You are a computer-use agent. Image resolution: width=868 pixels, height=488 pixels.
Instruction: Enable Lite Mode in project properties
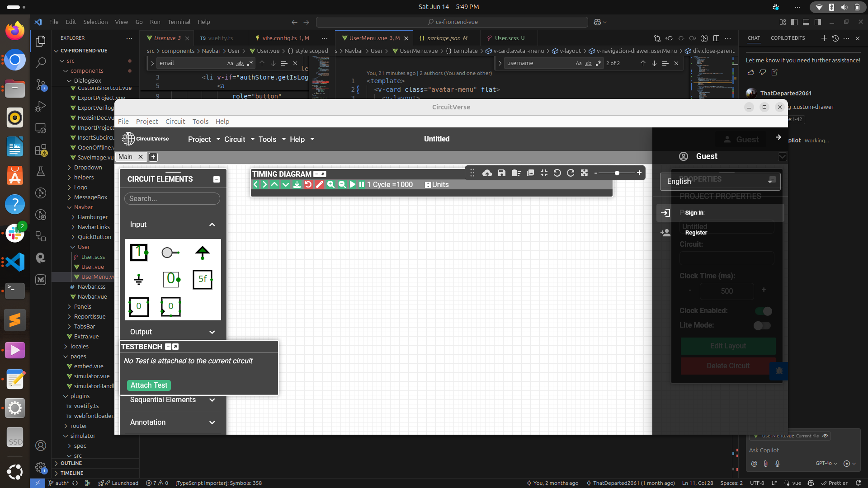point(762,325)
